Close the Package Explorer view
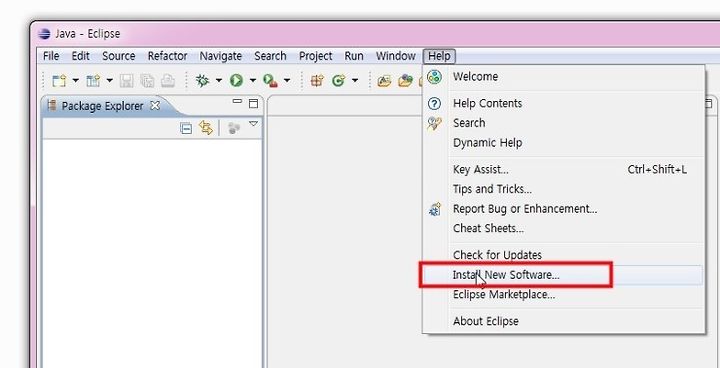720x368 pixels. coord(155,105)
